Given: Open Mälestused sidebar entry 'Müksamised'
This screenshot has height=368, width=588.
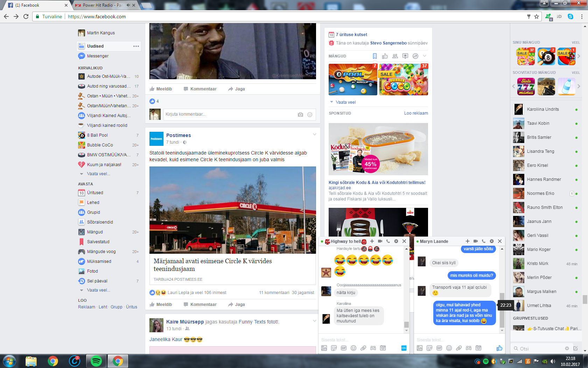Looking at the screenshot, I should pos(99,261).
